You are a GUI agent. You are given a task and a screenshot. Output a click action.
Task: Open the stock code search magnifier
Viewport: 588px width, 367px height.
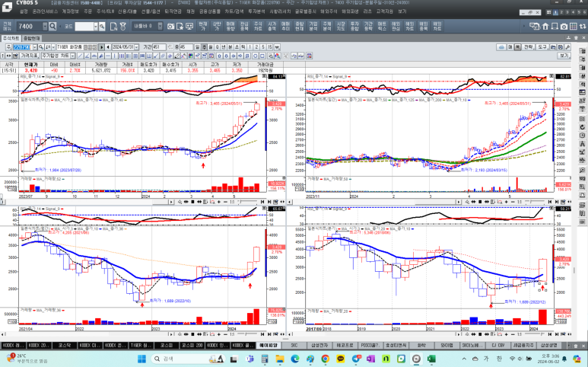coord(102,26)
